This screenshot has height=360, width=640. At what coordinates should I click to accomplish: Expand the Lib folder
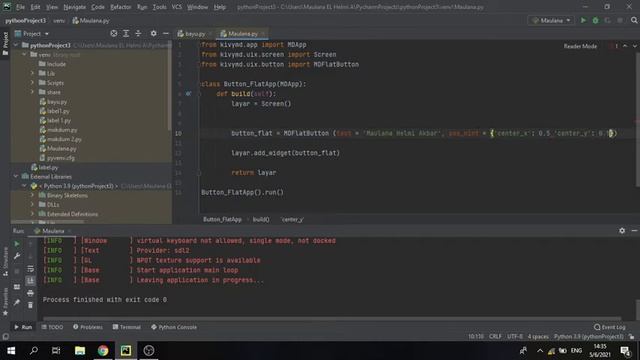tap(32, 73)
